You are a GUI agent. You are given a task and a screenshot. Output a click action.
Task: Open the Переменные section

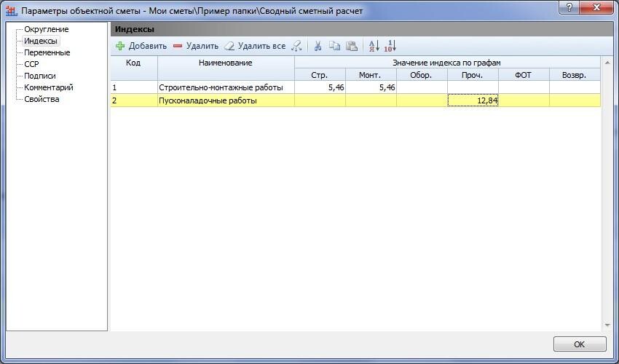coord(47,52)
